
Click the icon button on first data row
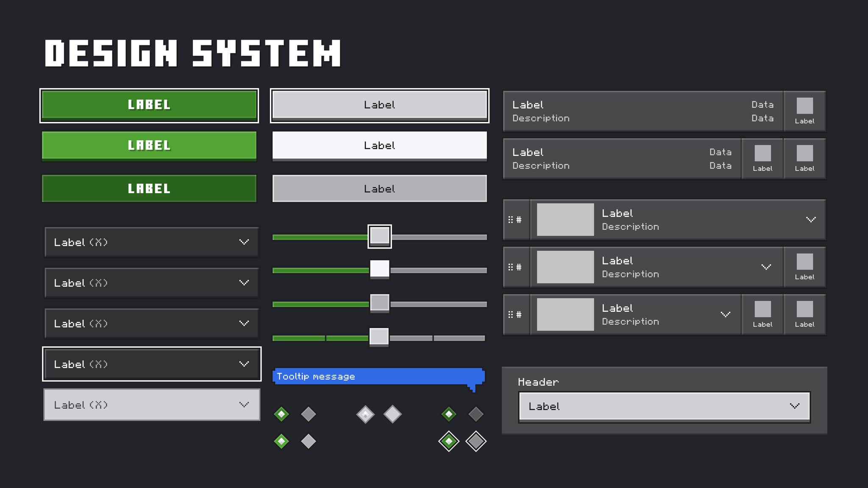[x=804, y=111]
